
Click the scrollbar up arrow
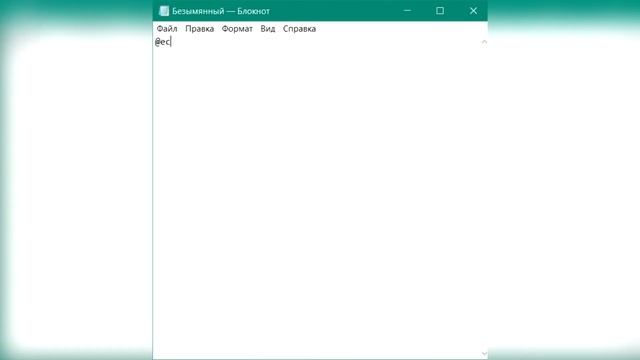click(x=484, y=42)
